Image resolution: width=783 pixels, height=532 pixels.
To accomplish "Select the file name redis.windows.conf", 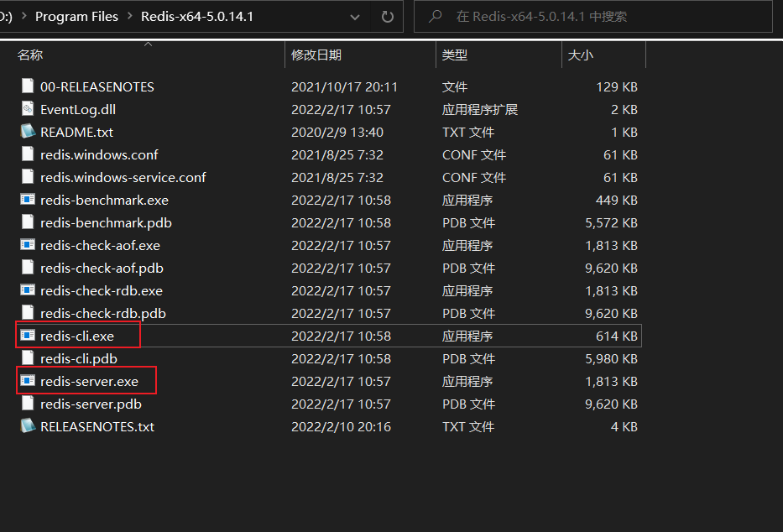I will click(99, 154).
